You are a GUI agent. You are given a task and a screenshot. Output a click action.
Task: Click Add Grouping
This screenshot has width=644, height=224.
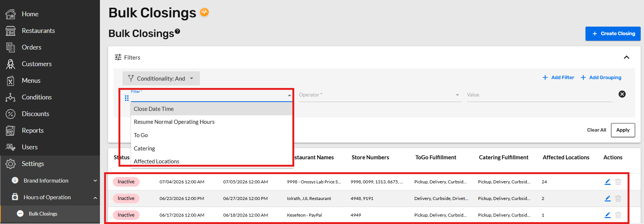[x=601, y=78]
